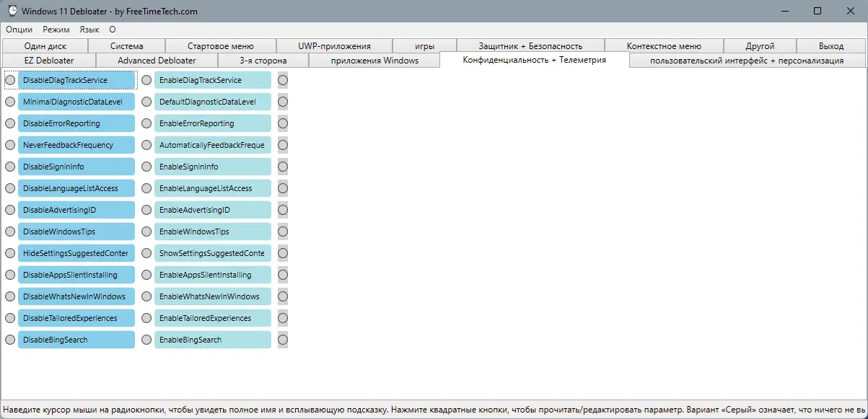Click the blue DisableDiagTrackService label button
The height and width of the screenshot is (419, 868).
coord(76,80)
